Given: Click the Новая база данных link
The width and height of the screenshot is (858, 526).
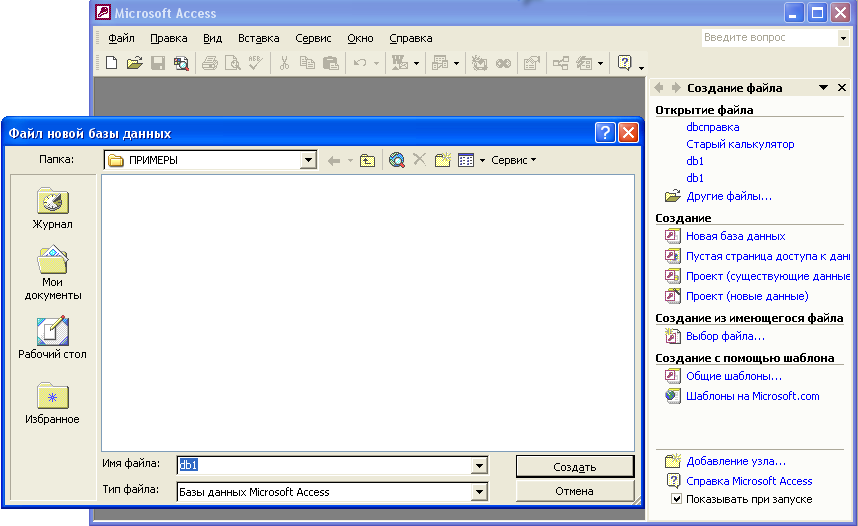Looking at the screenshot, I should tap(735, 236).
